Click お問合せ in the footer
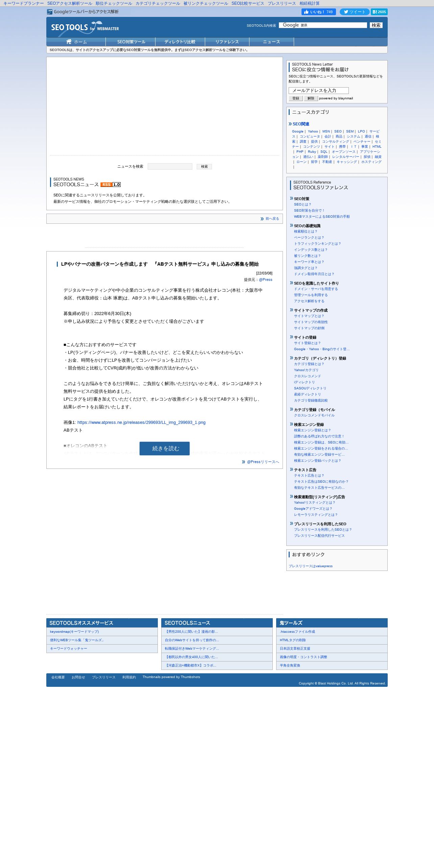Viewport: 434px width, 868px height. [78, 677]
